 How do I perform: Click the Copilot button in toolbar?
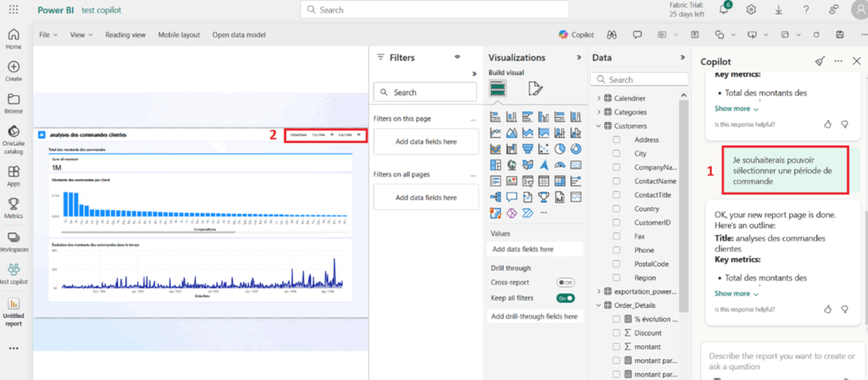click(576, 35)
